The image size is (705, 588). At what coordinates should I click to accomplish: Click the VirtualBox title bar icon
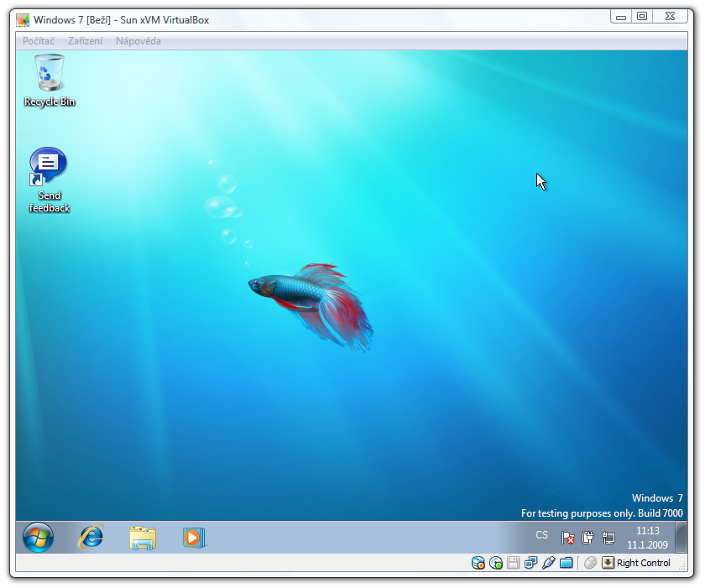coord(23,20)
